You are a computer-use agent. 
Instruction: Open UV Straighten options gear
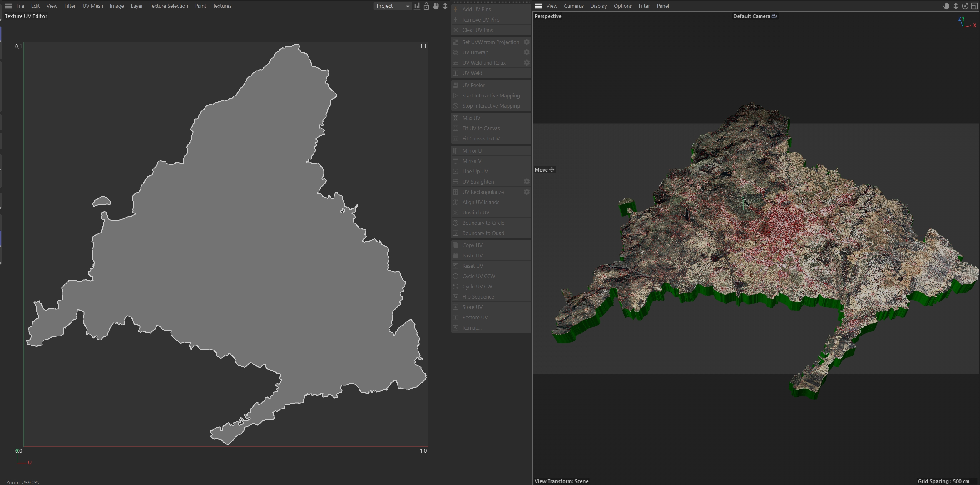(527, 182)
